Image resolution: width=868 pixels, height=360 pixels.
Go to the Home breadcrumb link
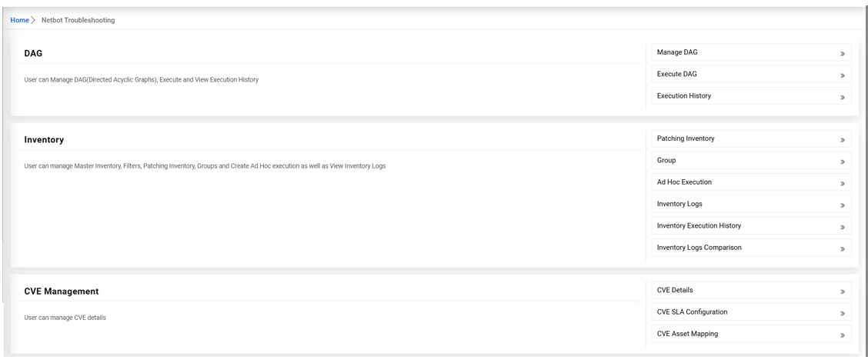click(19, 20)
